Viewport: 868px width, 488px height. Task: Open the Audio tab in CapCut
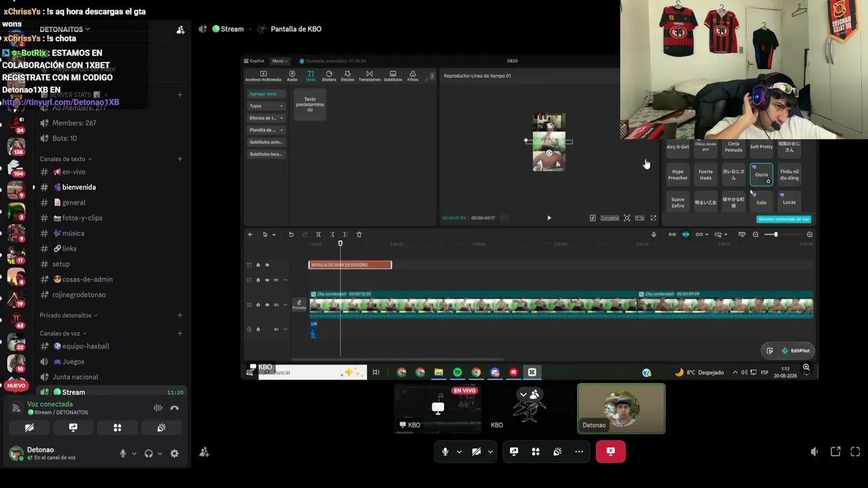292,76
